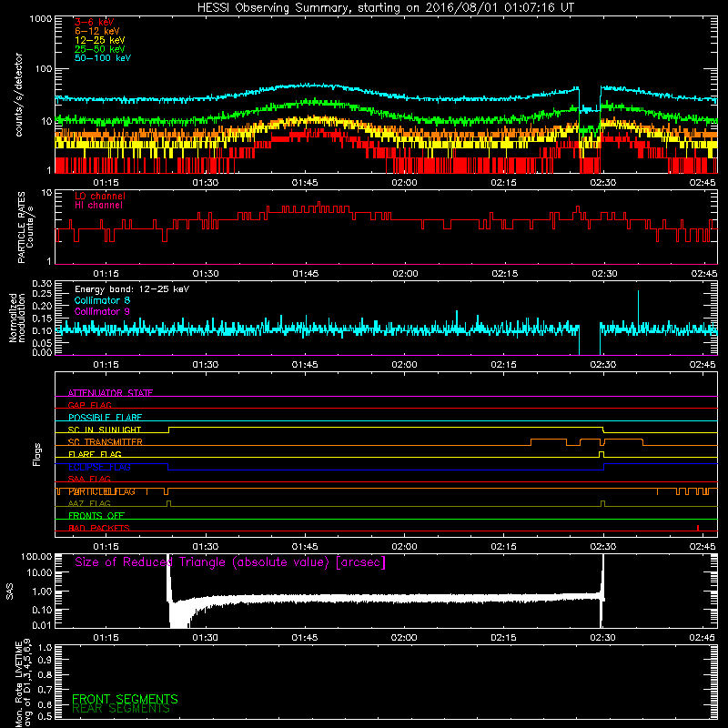Click the Size of Reduced Triangle caption
The height and width of the screenshot is (728, 728).
[x=230, y=562]
